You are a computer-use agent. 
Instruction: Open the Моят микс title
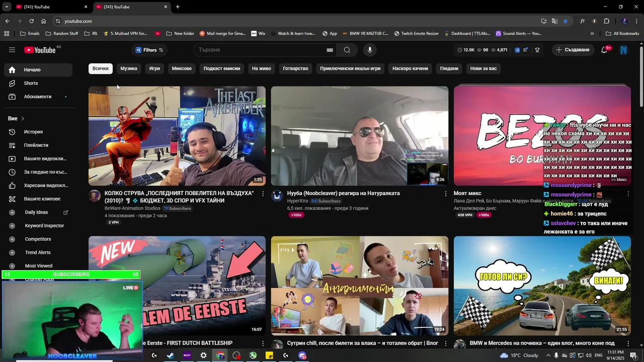(x=467, y=193)
